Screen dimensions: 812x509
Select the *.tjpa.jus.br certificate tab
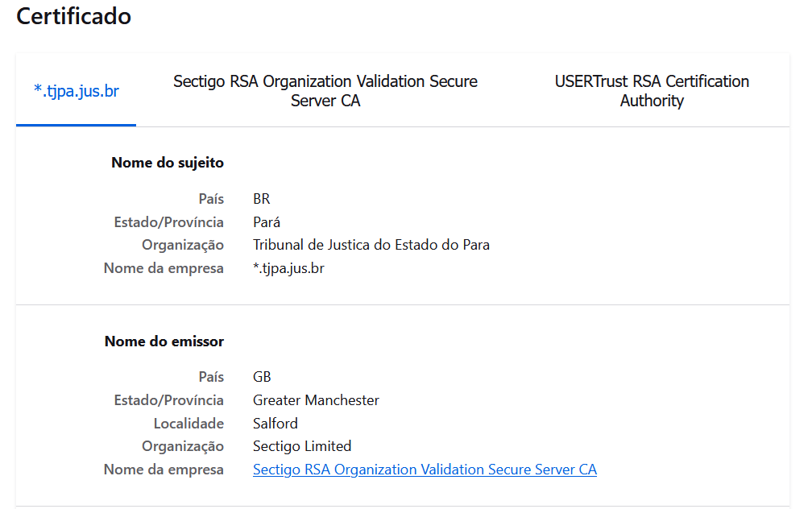[76, 91]
